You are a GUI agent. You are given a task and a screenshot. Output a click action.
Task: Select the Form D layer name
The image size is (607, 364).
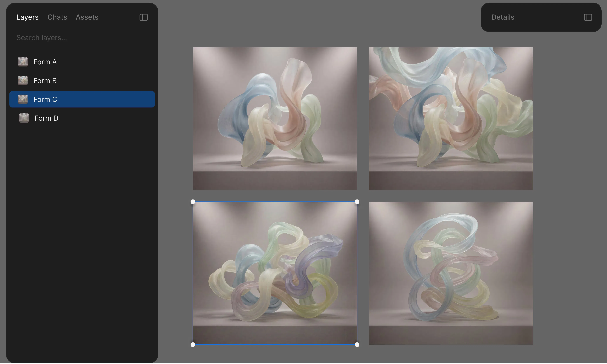46,118
